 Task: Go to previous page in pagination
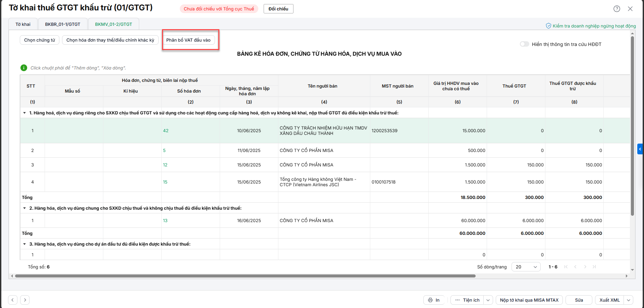(575, 267)
